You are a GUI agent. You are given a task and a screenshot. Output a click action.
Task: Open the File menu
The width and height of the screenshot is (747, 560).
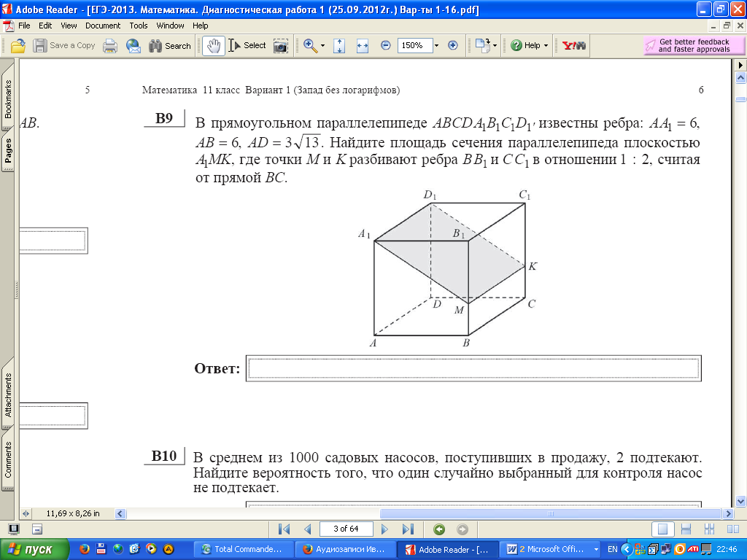click(x=24, y=26)
